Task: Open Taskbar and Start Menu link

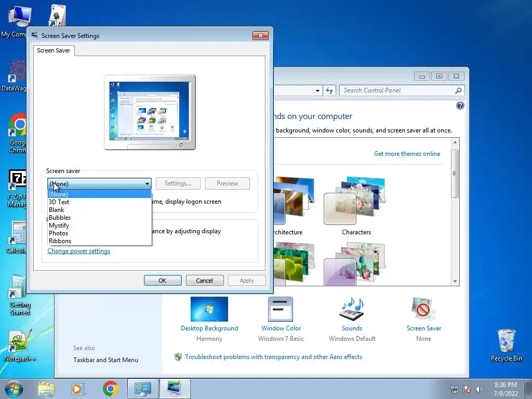Action: coord(105,360)
